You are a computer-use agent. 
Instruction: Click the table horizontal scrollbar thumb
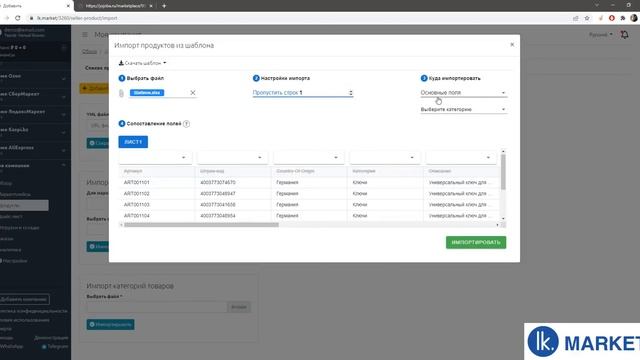coord(201,225)
